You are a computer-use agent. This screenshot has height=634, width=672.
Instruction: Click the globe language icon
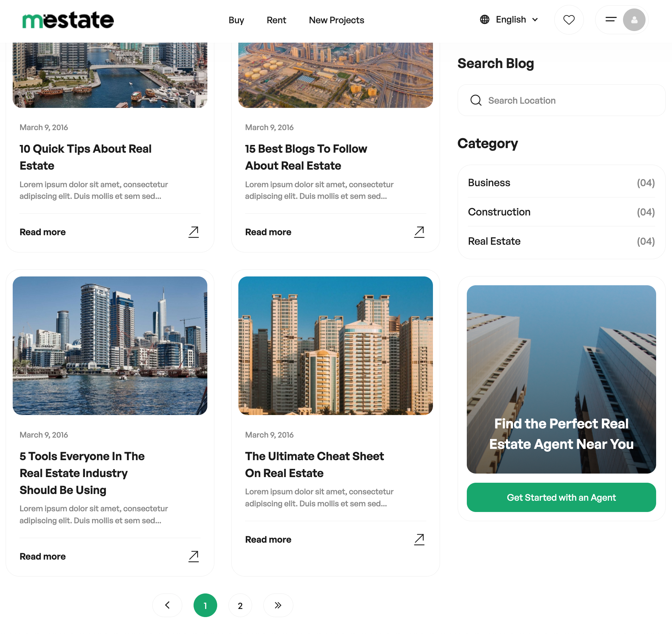(485, 19)
